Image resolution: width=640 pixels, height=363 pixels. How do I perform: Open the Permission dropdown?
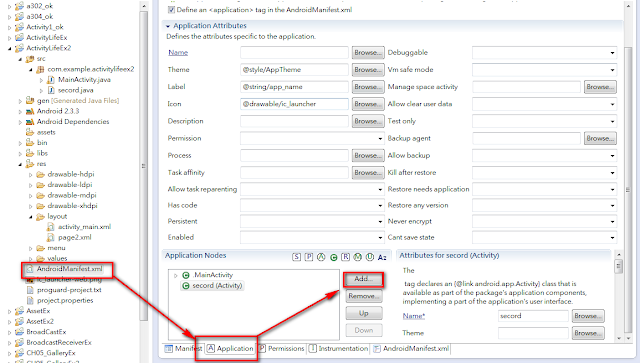(380, 139)
